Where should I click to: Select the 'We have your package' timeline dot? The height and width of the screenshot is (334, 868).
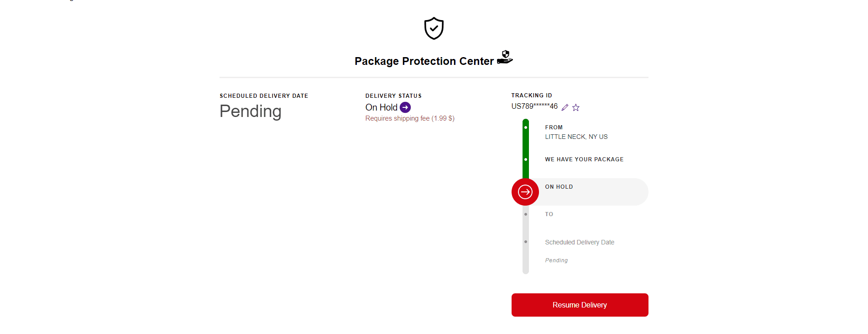click(526, 159)
